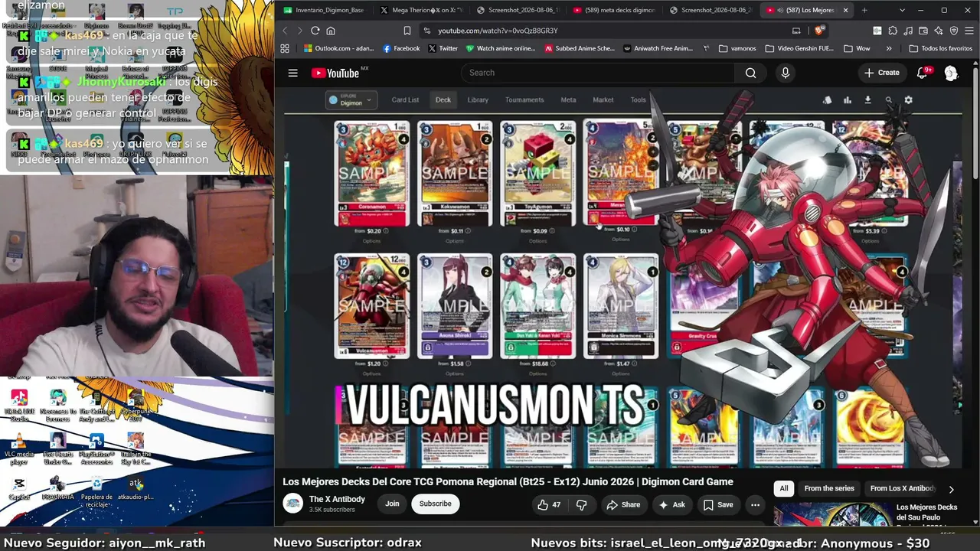980x551 pixels.
Task: Open Papelera de reciclaje on desktop
Action: click(x=96, y=492)
